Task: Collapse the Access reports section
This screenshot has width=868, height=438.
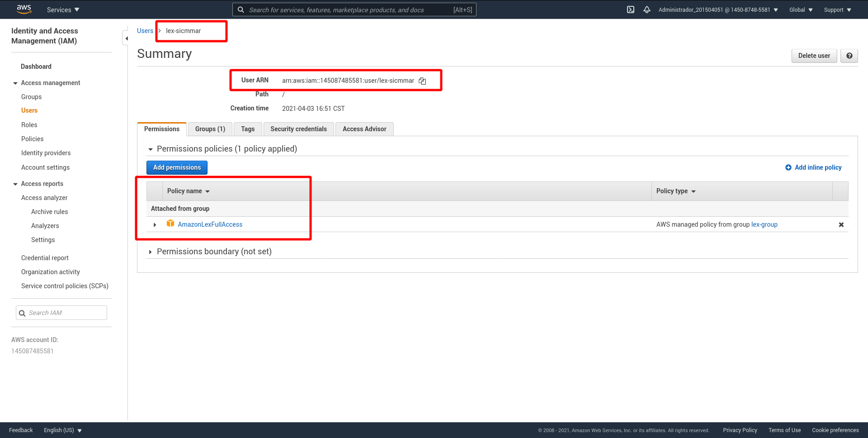Action: [15, 184]
